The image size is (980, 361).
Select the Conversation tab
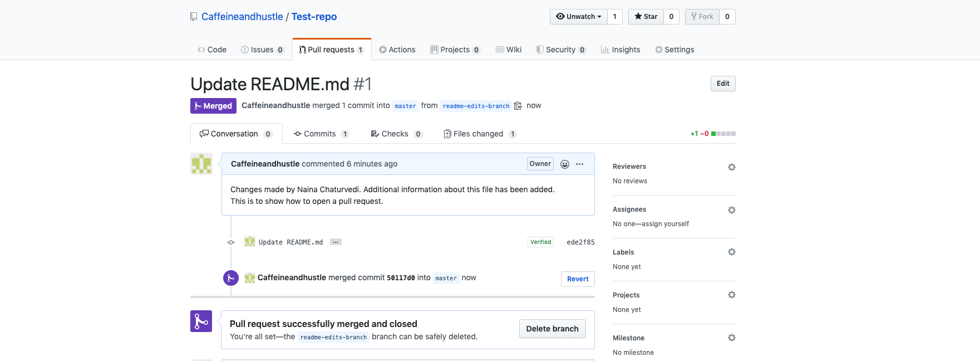point(237,134)
